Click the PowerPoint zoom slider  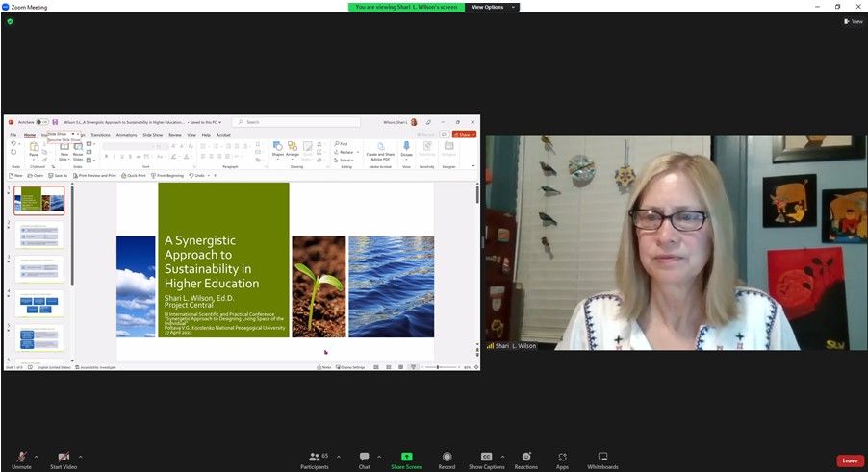click(x=439, y=367)
